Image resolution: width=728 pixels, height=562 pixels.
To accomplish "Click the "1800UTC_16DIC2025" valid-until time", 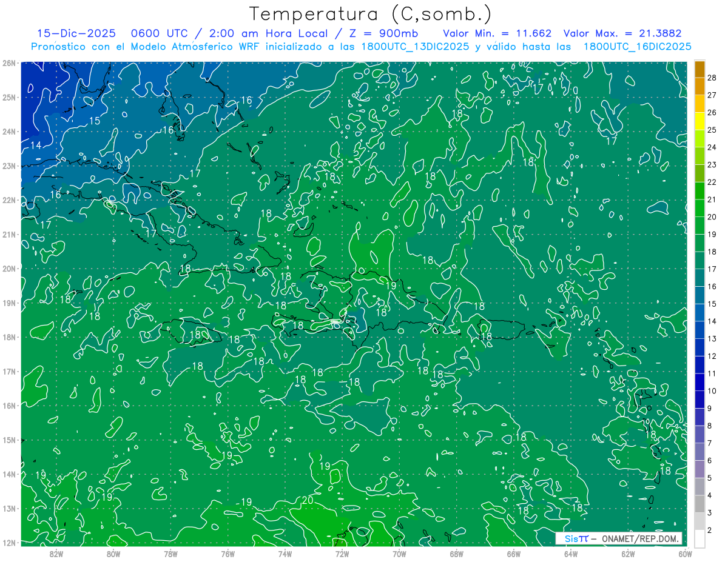I will tap(637, 47).
